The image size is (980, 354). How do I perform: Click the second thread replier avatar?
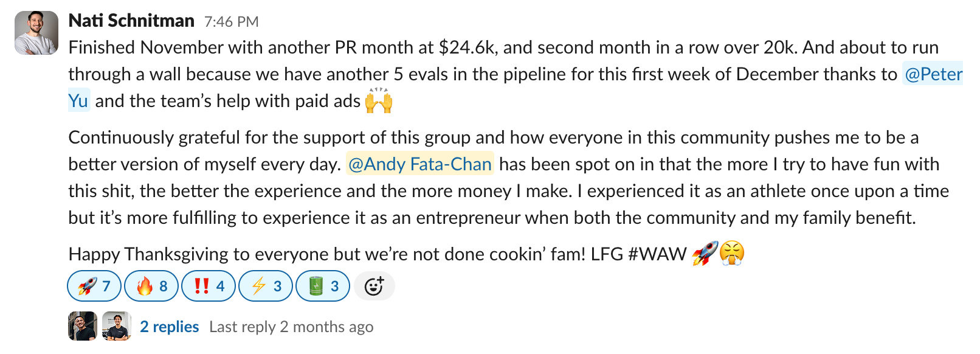(117, 326)
